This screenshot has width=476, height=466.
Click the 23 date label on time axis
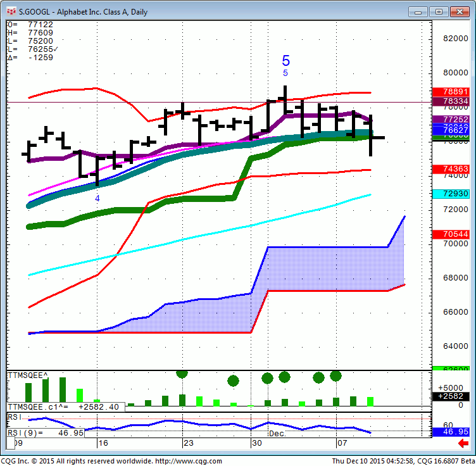point(188,443)
